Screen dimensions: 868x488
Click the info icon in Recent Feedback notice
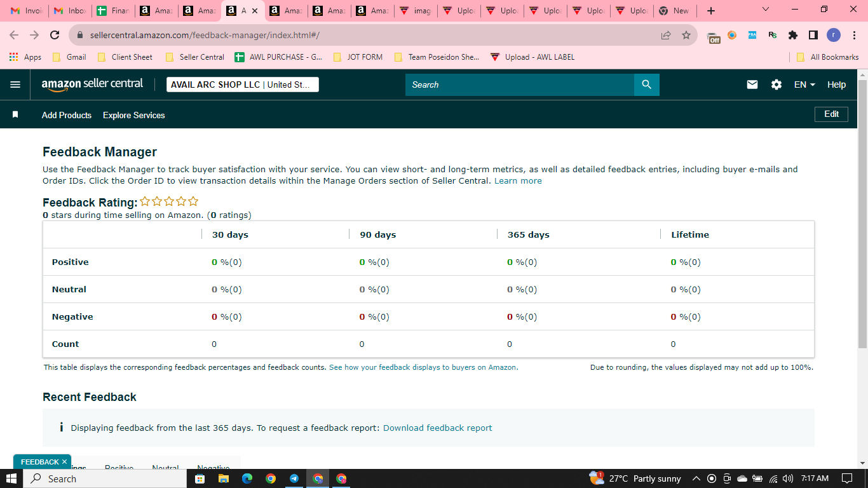[61, 428]
